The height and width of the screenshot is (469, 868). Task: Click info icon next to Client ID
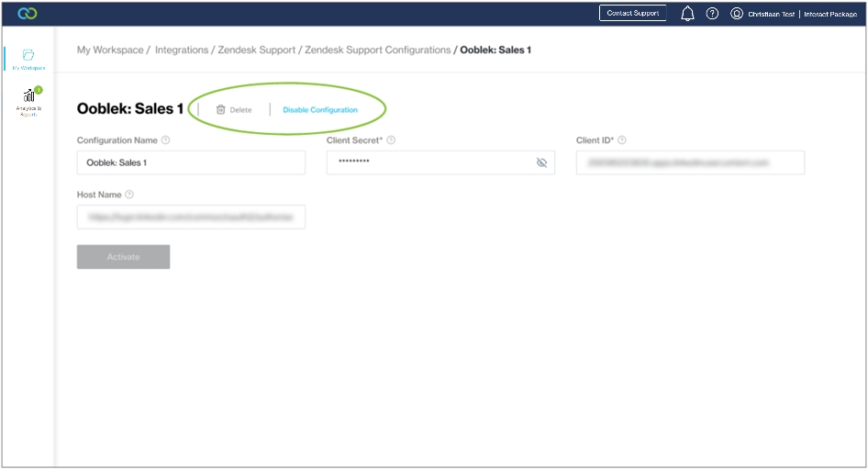tap(622, 140)
